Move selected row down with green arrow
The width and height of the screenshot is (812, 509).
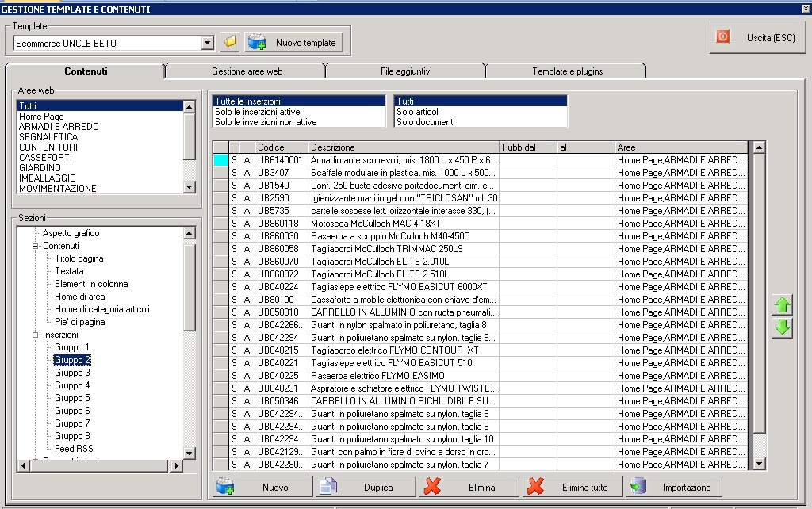click(x=782, y=328)
